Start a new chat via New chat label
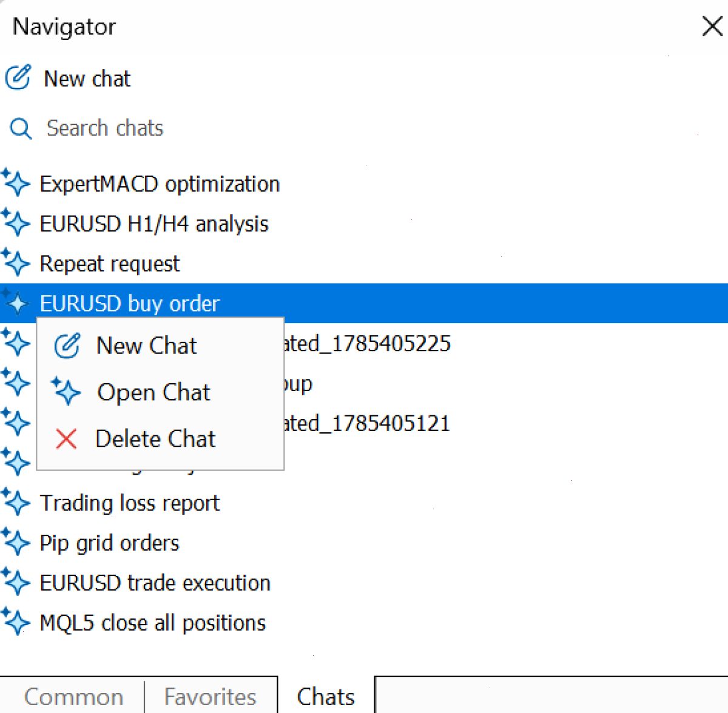 coord(87,78)
